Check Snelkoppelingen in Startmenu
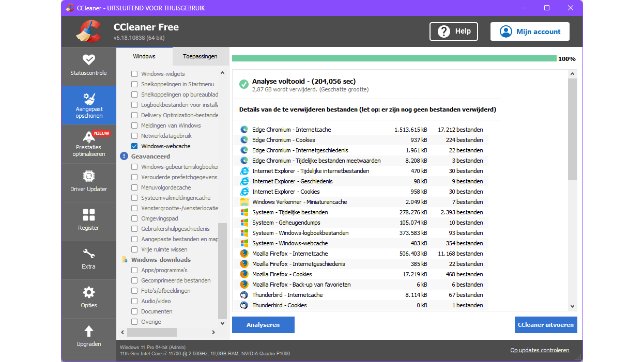The width and height of the screenshot is (644, 362). pyautogui.click(x=134, y=84)
